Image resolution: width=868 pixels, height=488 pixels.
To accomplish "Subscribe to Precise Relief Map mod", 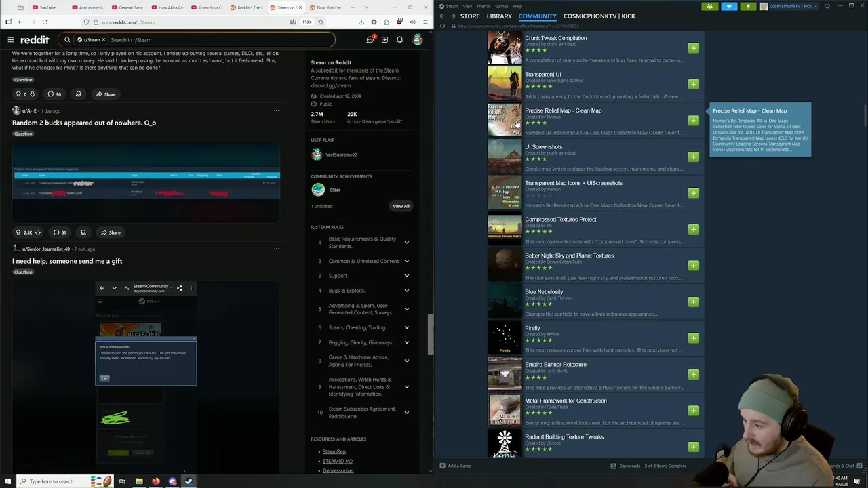I will coord(693,121).
